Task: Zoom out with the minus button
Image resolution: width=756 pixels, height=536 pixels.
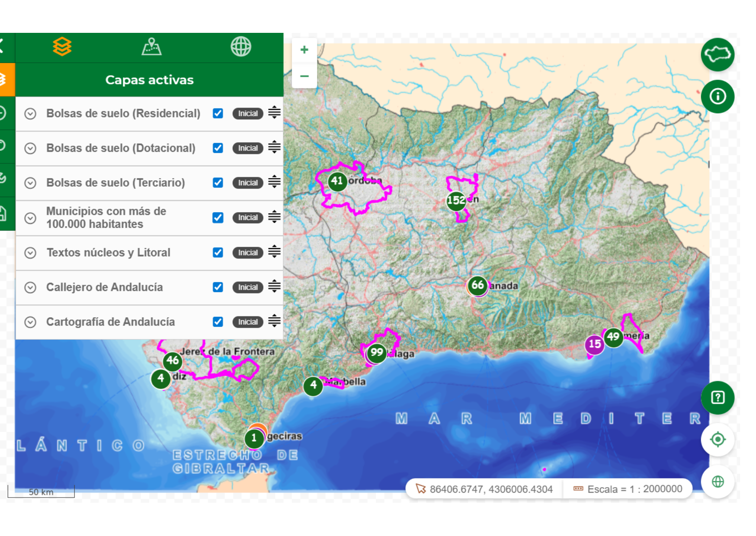Action: click(x=304, y=76)
